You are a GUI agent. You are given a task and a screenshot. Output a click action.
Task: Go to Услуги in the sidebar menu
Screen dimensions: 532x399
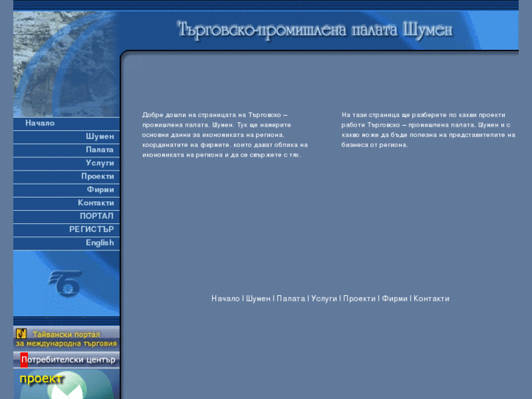67,163
